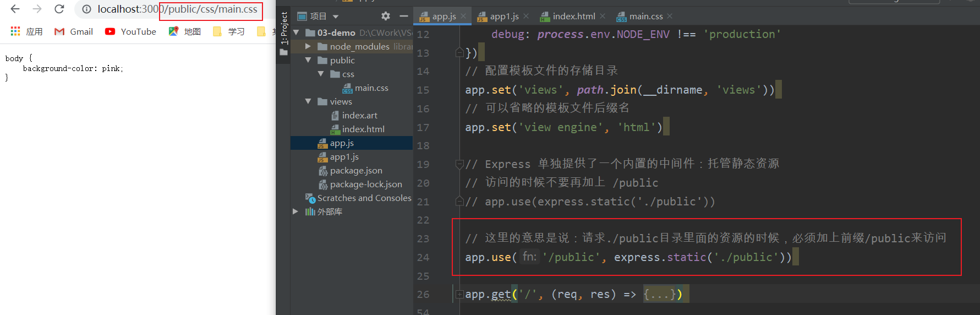Open the 学习 bookmark folder
This screenshot has width=980, height=315.
(229, 31)
